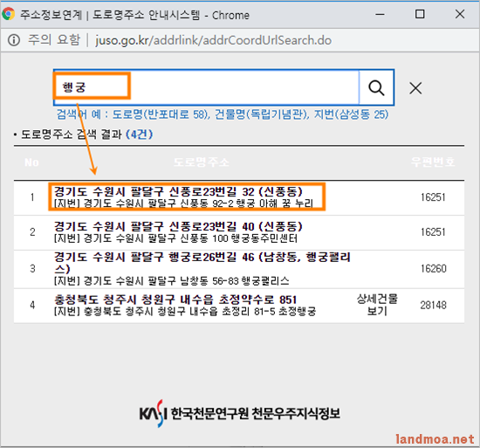Open 상세건물 보기 for result 4
480x448 pixels.
(x=377, y=305)
